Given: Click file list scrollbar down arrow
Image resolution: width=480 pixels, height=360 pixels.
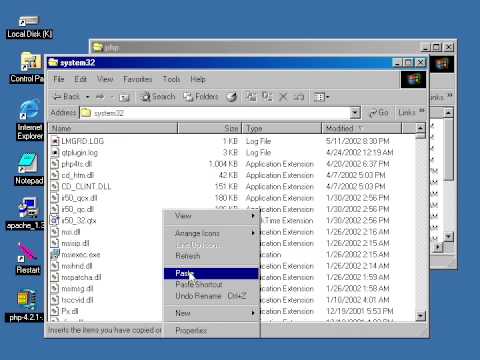Looking at the screenshot, I should point(420,315).
